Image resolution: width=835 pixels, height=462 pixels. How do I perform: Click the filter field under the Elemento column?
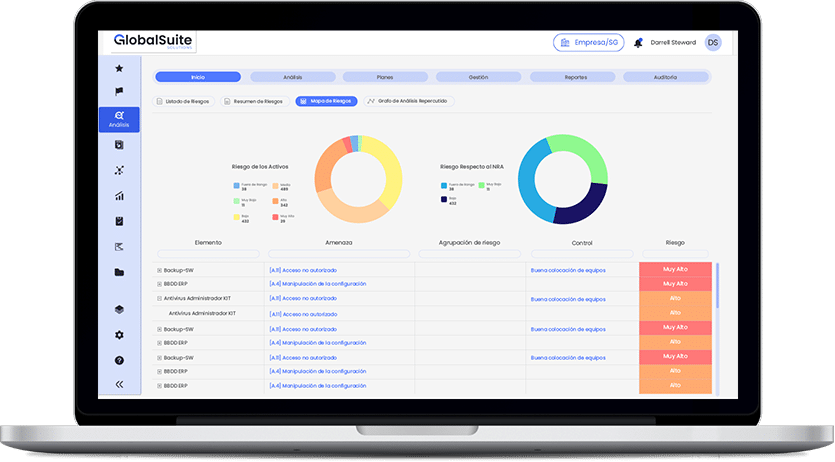pyautogui.click(x=208, y=254)
